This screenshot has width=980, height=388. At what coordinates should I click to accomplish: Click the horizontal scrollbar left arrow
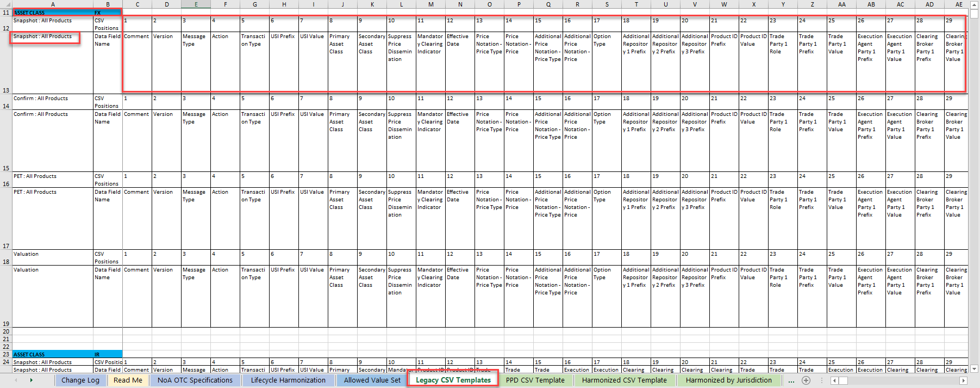pos(835,380)
